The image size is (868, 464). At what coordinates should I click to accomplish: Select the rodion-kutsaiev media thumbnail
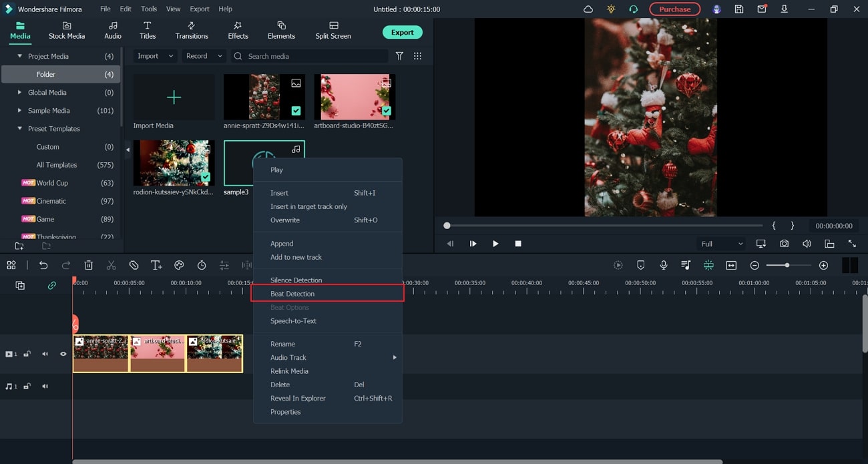(x=174, y=163)
